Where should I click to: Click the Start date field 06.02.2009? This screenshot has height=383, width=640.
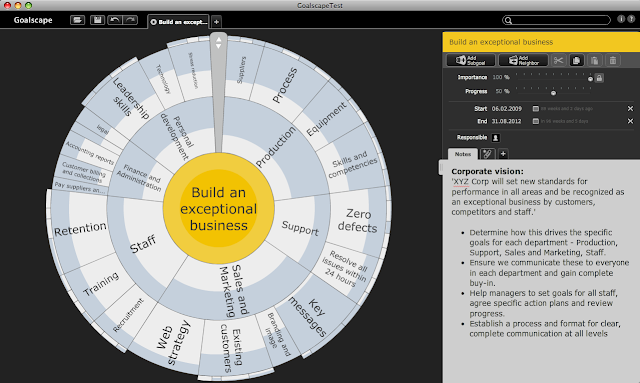pos(507,109)
